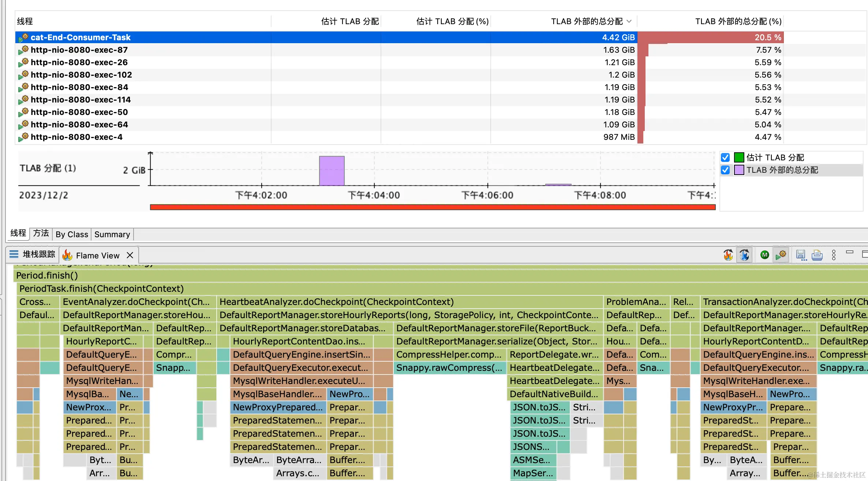Image resolution: width=868 pixels, height=481 pixels.
Task: Toggle the blue icicle graph view icon
Action: (744, 255)
